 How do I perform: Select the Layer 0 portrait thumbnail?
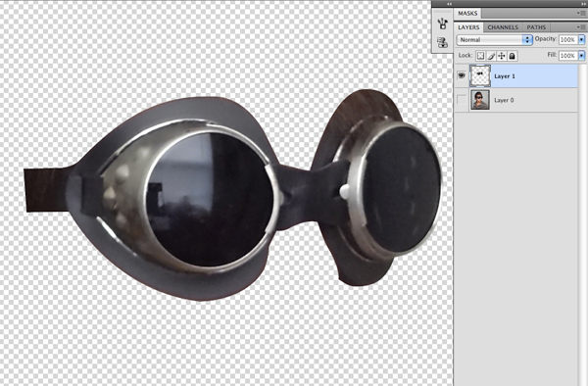[480, 100]
